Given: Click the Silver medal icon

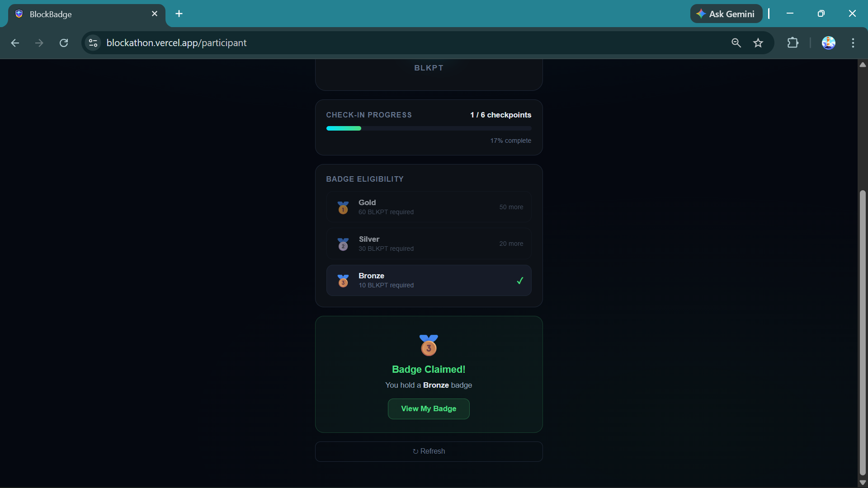Looking at the screenshot, I should [x=343, y=244].
